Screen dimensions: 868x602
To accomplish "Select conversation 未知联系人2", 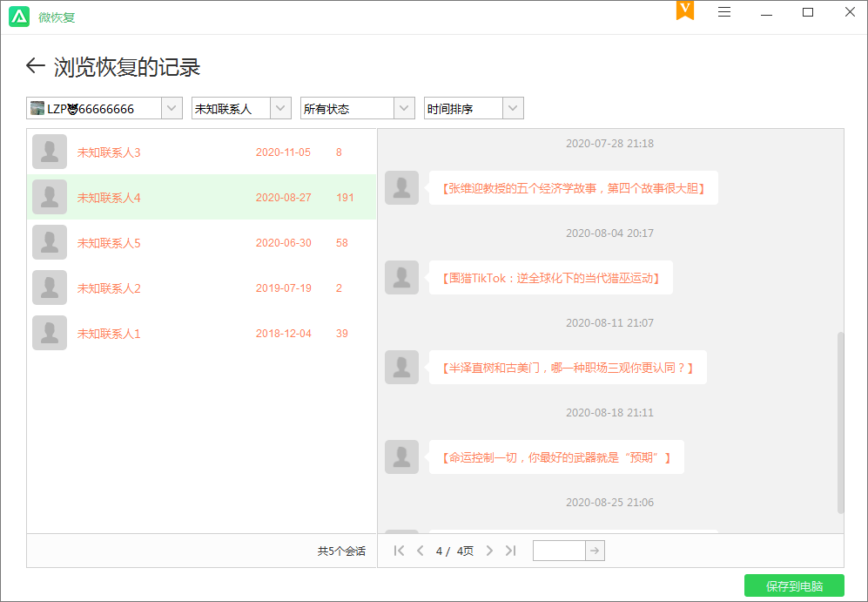I will point(201,288).
